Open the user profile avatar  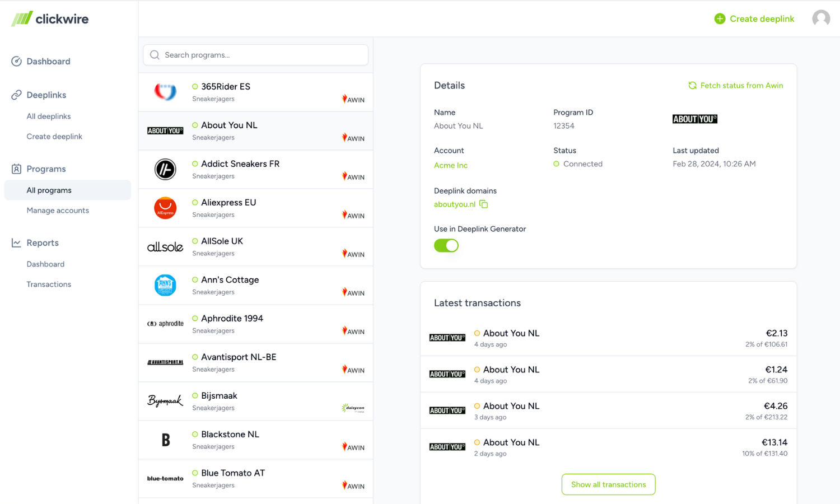(x=821, y=18)
